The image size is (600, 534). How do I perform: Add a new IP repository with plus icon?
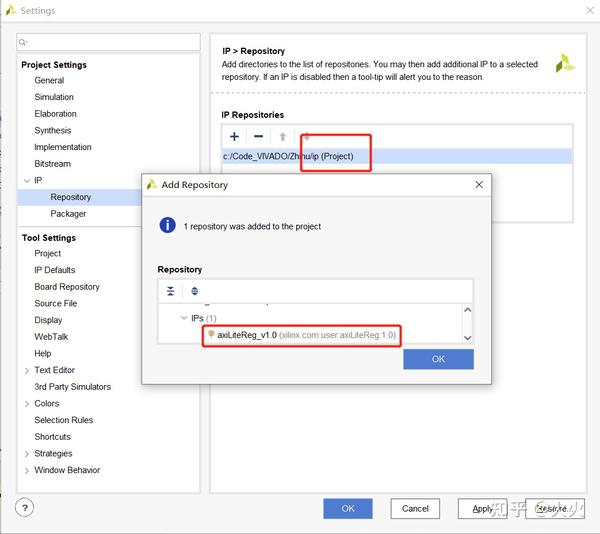pyautogui.click(x=234, y=136)
